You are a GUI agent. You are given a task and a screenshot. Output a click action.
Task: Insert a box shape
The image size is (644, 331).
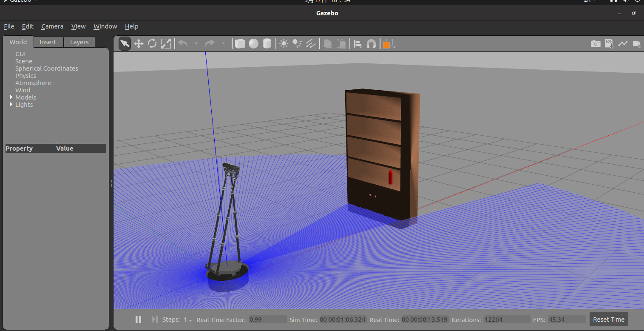click(x=240, y=43)
